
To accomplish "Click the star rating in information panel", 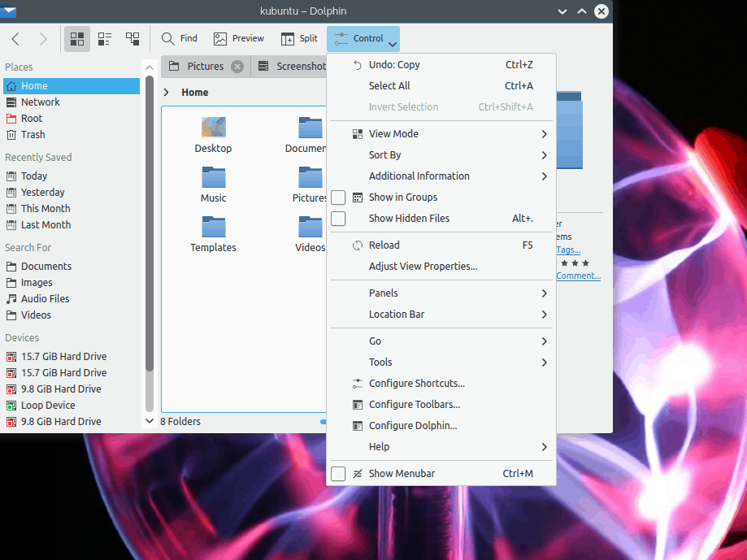I will [574, 263].
